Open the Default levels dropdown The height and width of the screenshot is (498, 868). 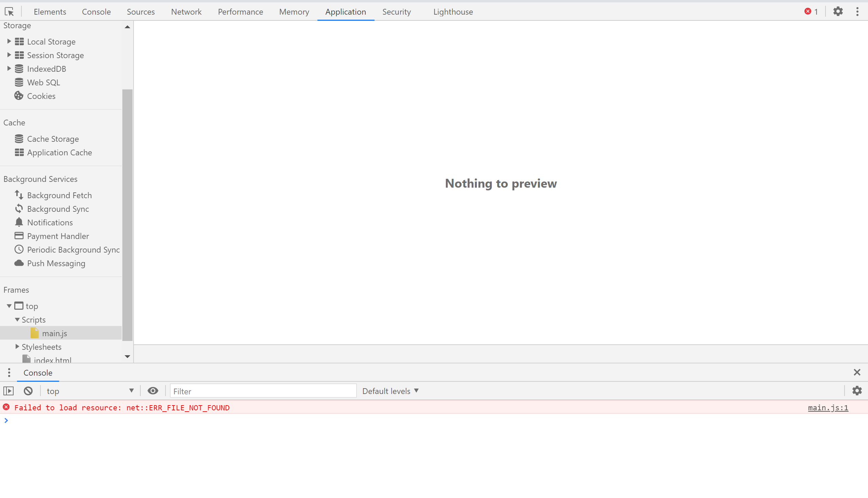[x=390, y=391]
